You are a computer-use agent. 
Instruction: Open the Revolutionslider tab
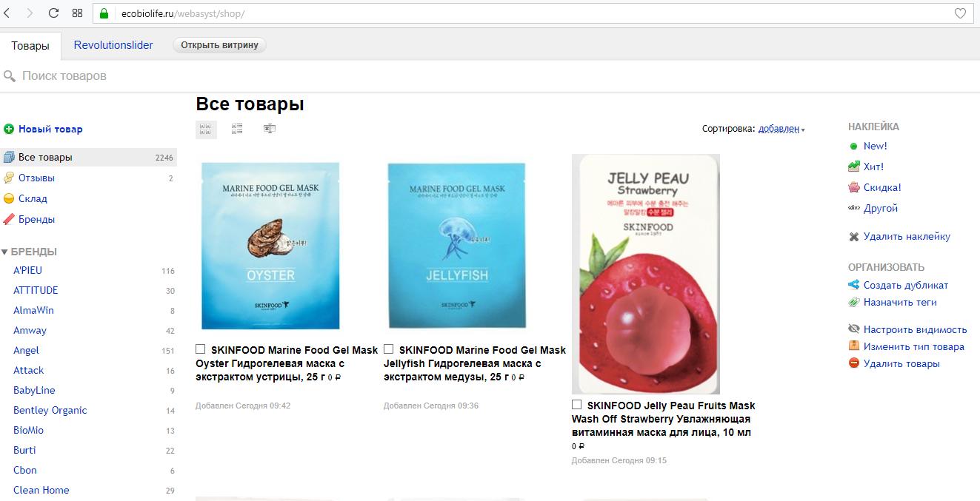113,45
